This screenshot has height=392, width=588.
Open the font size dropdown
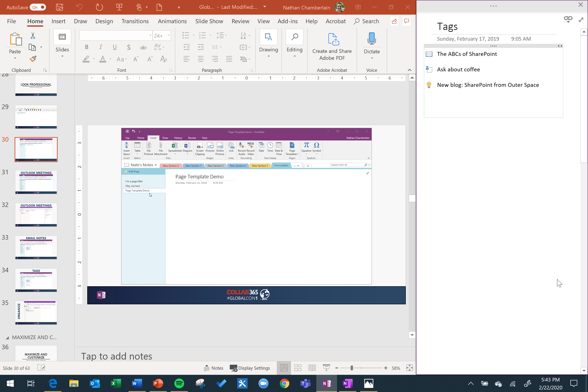click(x=169, y=35)
